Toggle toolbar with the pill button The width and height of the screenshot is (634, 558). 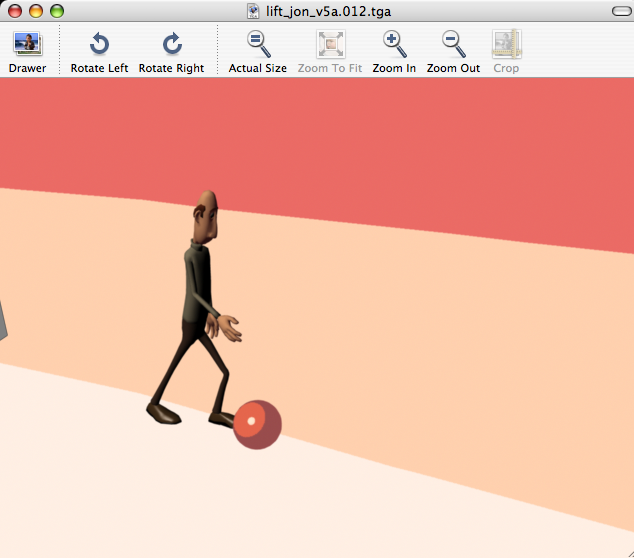coord(616,11)
